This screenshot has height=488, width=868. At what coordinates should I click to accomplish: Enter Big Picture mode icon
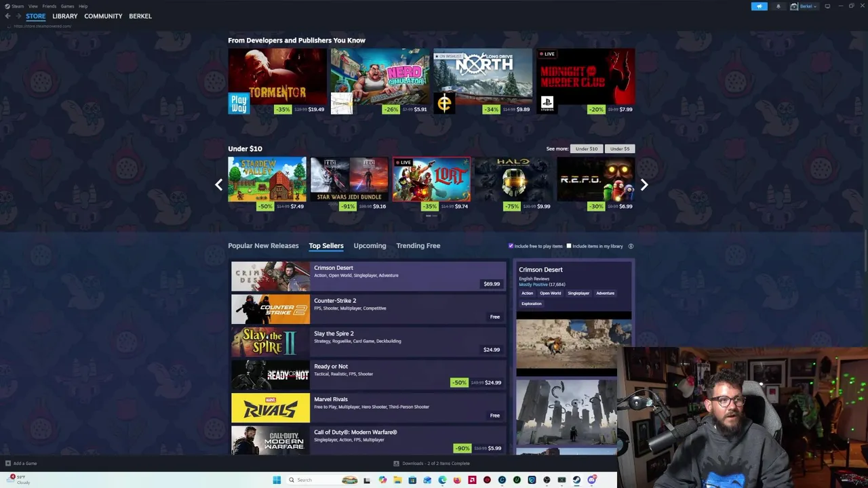click(x=827, y=6)
